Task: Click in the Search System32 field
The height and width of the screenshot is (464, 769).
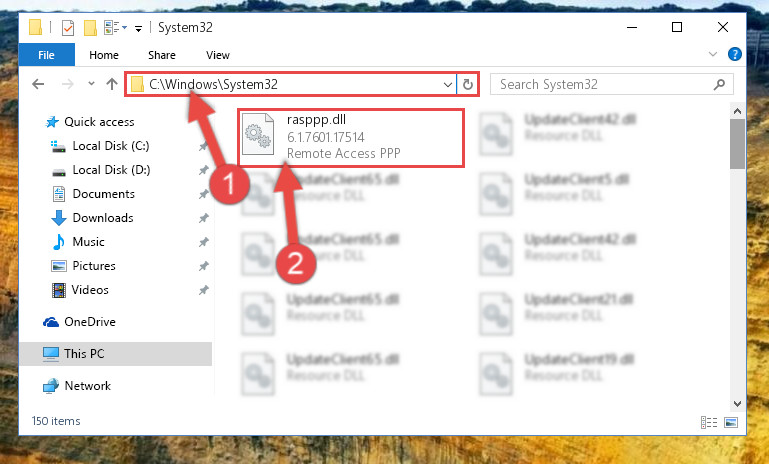Action: (x=602, y=84)
